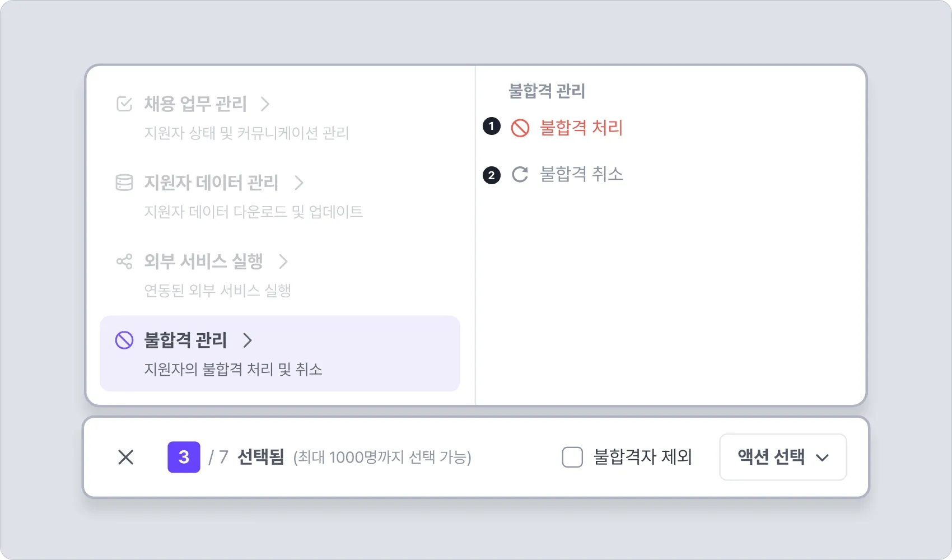Open the 액션 선택 dropdown
This screenshot has width=952, height=560.
click(x=782, y=458)
